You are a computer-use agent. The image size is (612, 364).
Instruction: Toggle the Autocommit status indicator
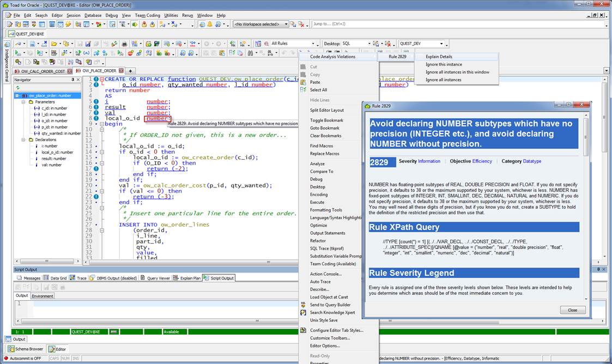(x=25, y=358)
